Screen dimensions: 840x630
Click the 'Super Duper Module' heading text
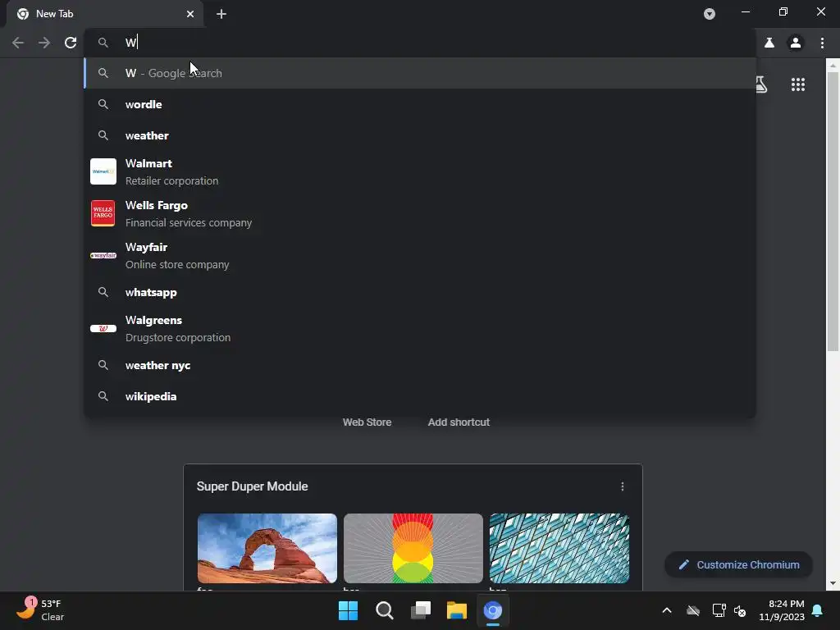pos(253,486)
